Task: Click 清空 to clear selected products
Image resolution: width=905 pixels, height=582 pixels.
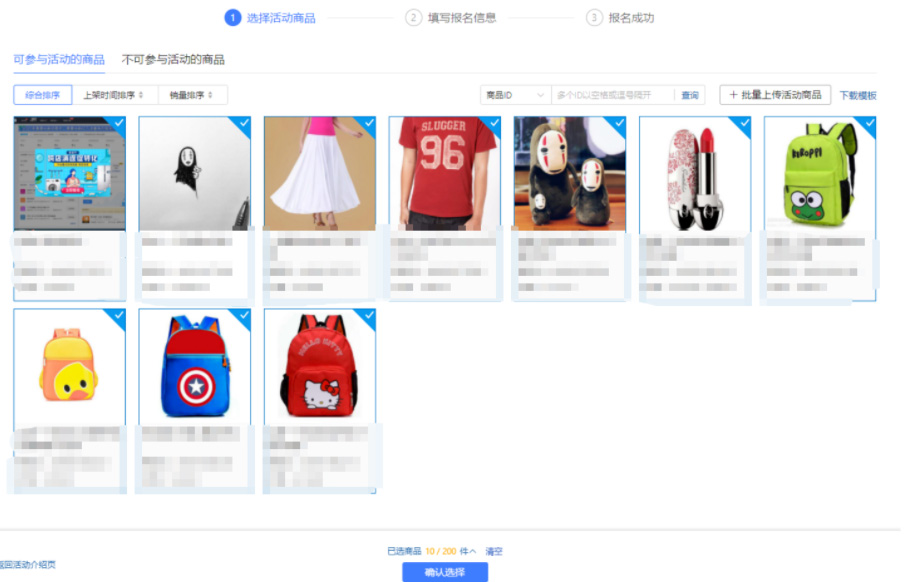Action: coord(494,551)
